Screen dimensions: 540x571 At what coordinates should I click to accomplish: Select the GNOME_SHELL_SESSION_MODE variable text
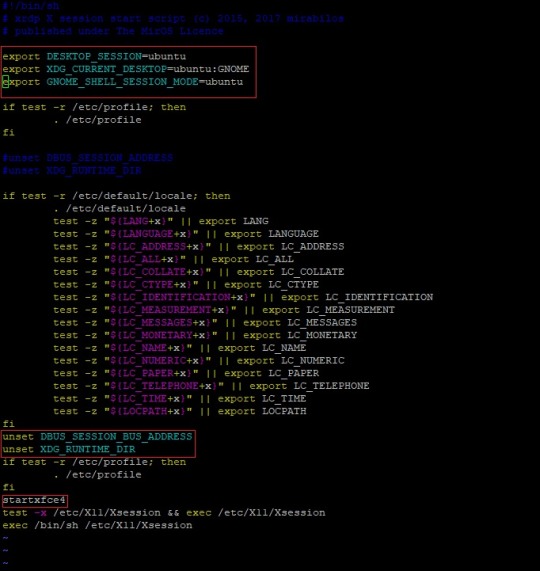click(x=122, y=82)
